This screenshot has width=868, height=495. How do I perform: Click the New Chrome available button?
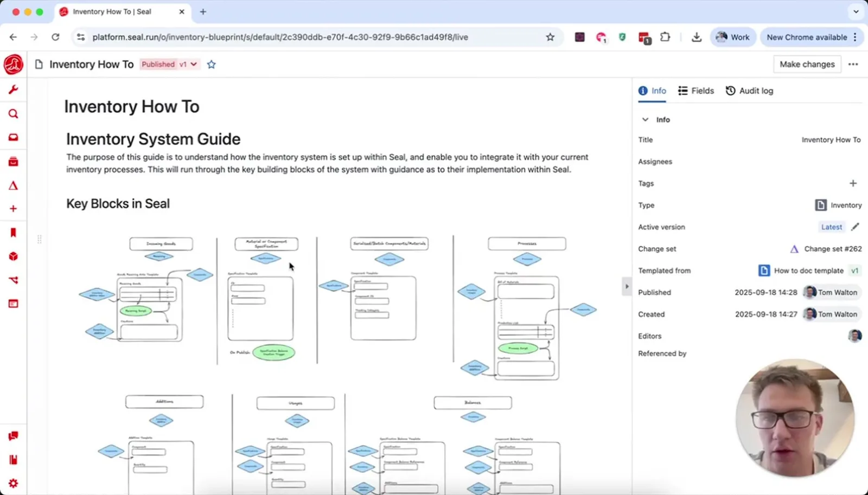coord(811,37)
